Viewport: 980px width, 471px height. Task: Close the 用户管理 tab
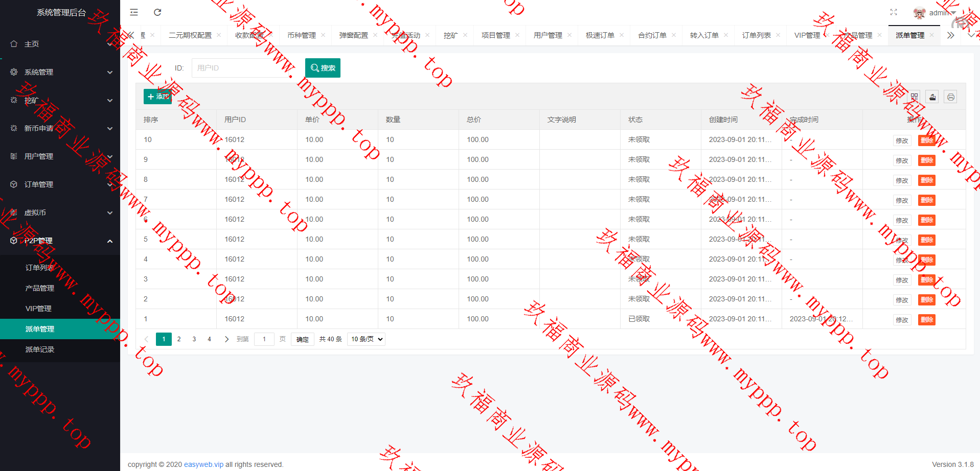569,35
